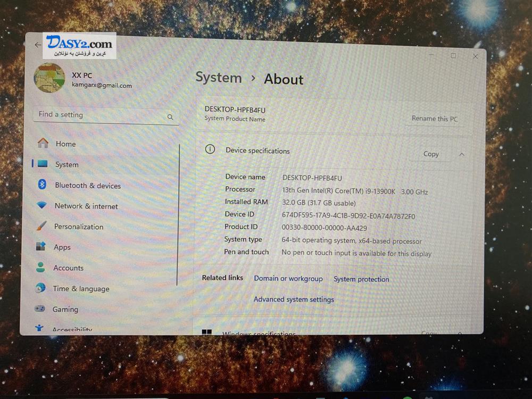Select the 13th Gen Intel Core i9-13900K text

click(355, 191)
